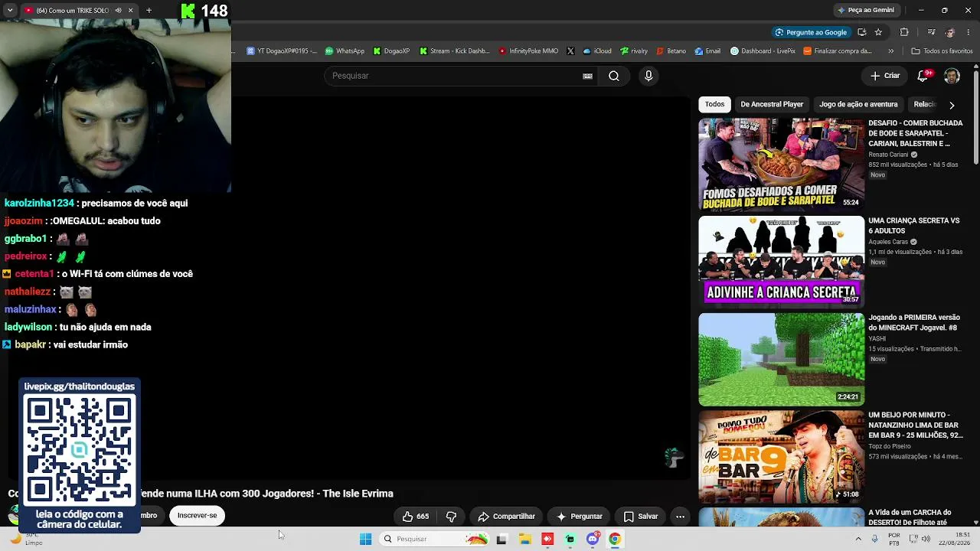Open a new browser tab
The height and width of the screenshot is (551, 980).
(149, 11)
